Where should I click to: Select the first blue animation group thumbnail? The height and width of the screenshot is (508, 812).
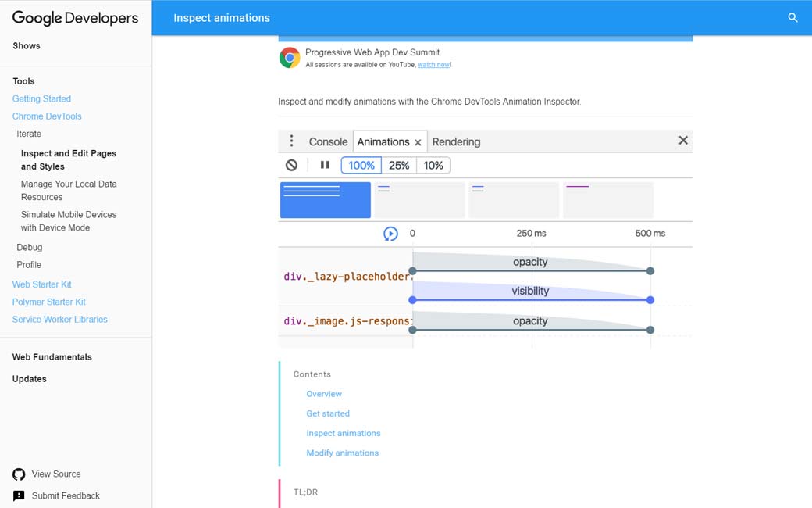(325, 200)
